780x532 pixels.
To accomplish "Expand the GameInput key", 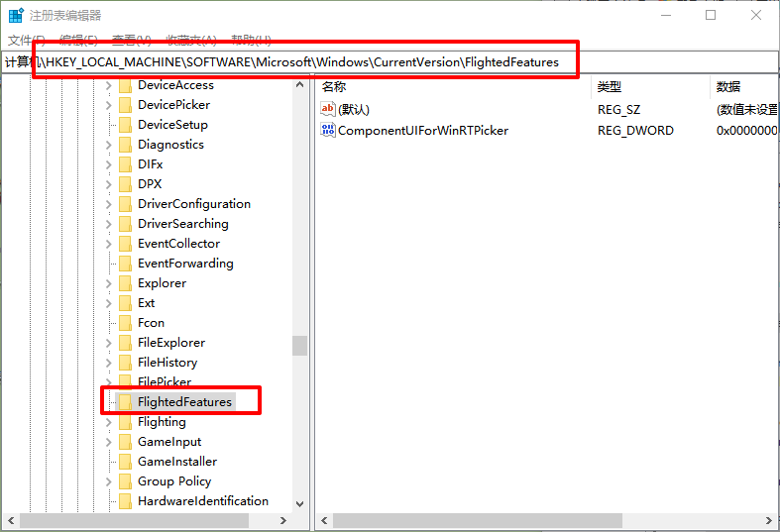I will point(108,442).
